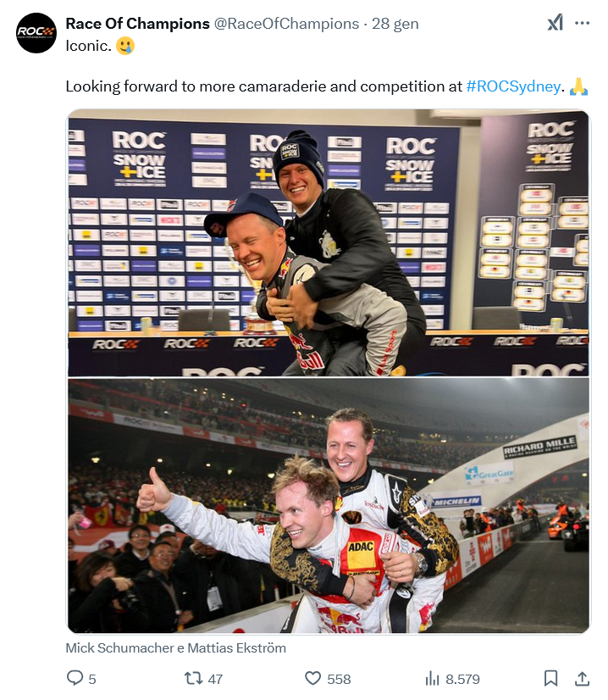
Task: Click the share upload icon
Action: pyautogui.click(x=582, y=679)
